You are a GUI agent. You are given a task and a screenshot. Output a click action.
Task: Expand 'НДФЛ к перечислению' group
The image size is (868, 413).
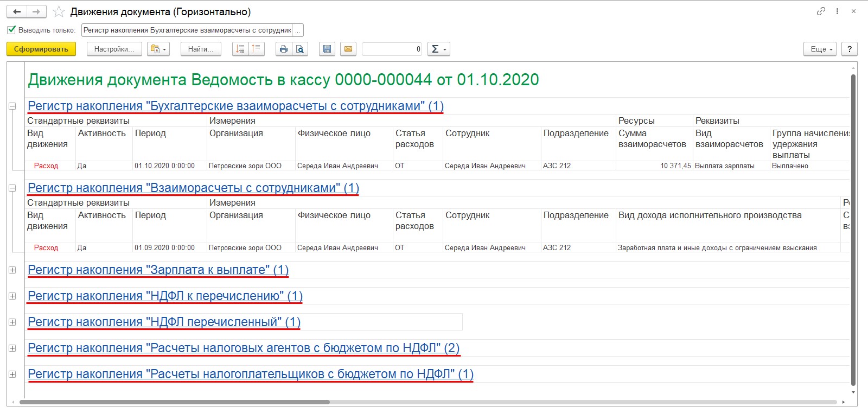tap(12, 296)
